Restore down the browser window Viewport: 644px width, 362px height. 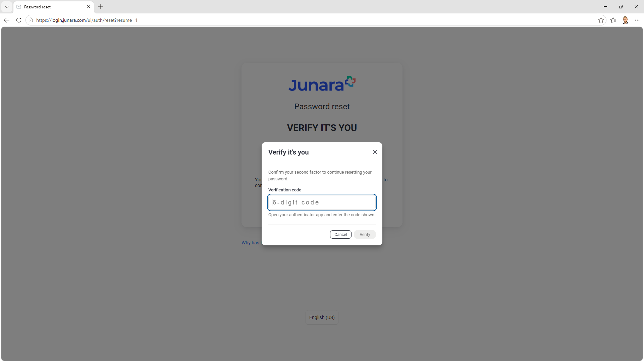(621, 7)
